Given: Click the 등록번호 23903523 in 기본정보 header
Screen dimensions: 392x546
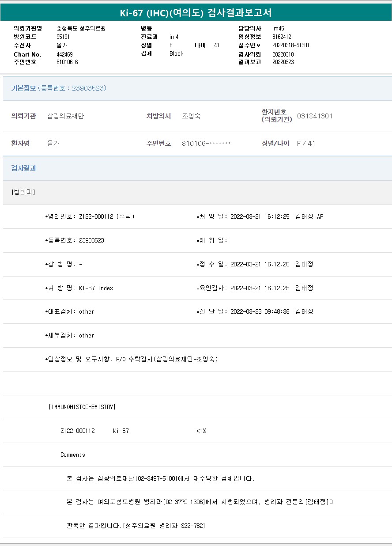Looking at the screenshot, I should (x=88, y=88).
